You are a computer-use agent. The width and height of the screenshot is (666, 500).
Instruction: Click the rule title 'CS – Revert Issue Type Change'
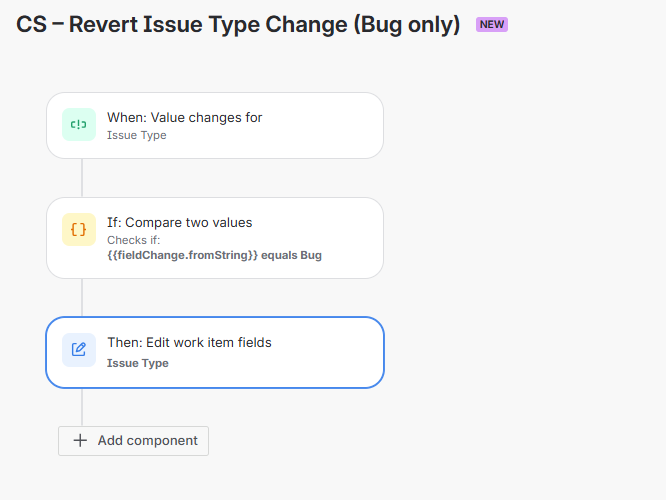[x=238, y=25]
